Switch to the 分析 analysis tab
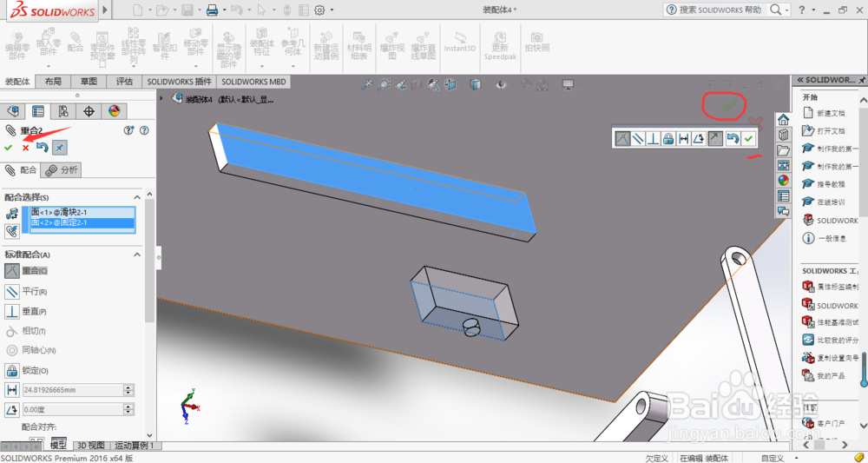 pos(62,170)
